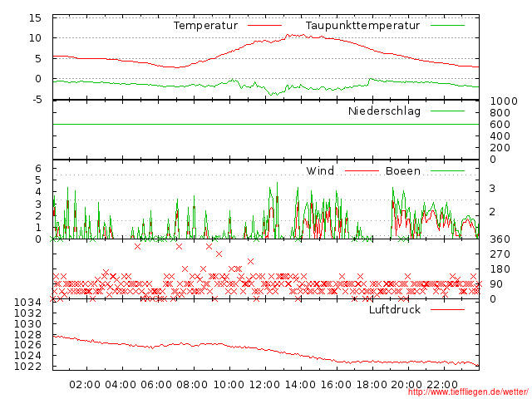Screen dimensions: 532x399
Task: Click the 18:00 time axis label
Action: pos(372,385)
